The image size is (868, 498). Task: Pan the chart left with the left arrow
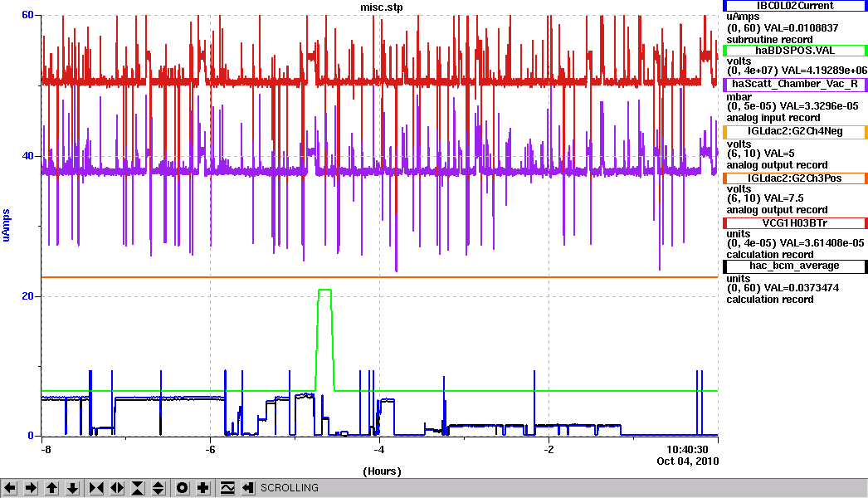point(11,488)
